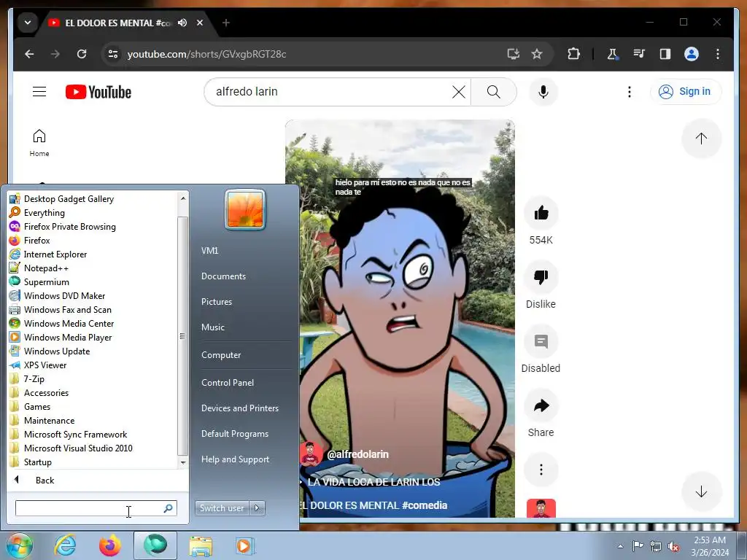Open Documents in the Start menu

[223, 276]
